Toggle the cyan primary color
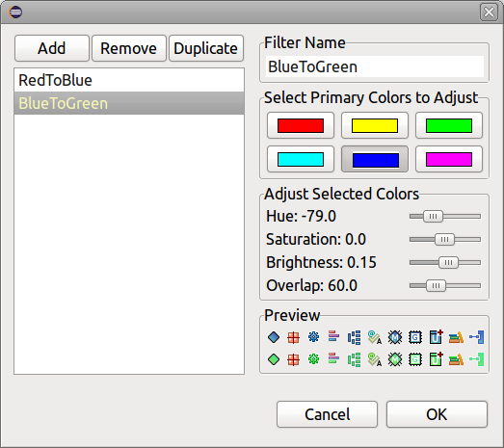This screenshot has height=448, width=504. [x=301, y=159]
